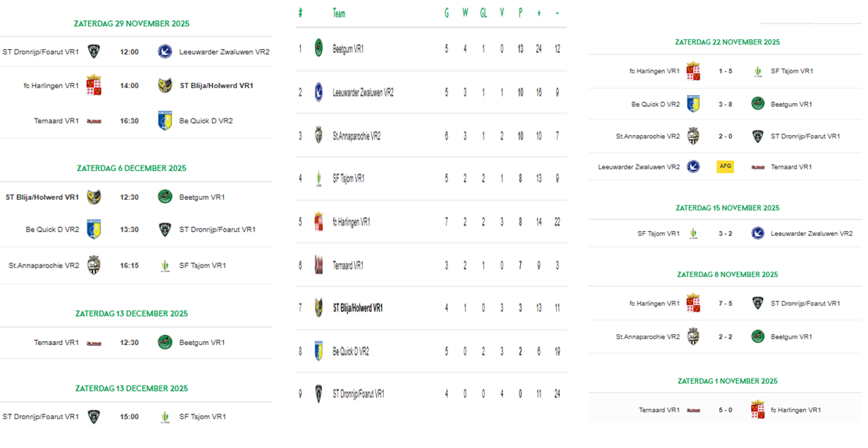Viewport: 868px width, 448px height.
Task: Click the ST Blija/Holwerd crest in the 29 November fixture
Action: pos(165,86)
